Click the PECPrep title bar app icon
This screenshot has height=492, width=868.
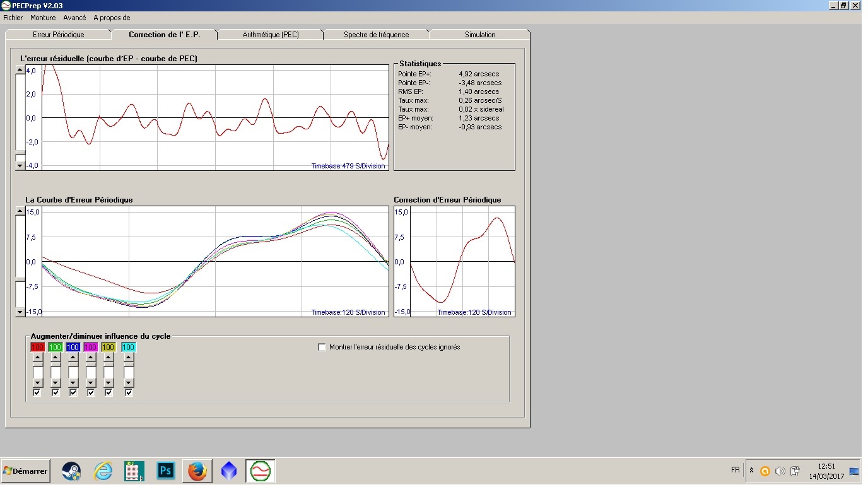pos(6,5)
